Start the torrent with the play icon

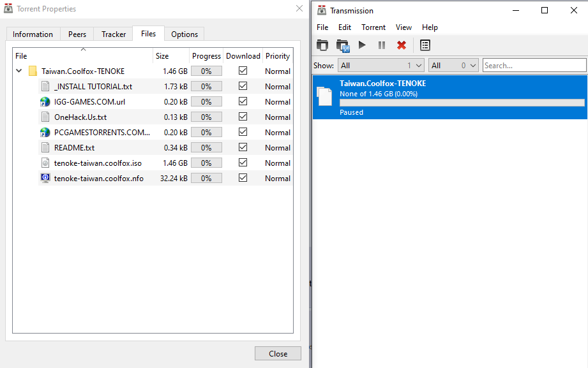coord(362,45)
